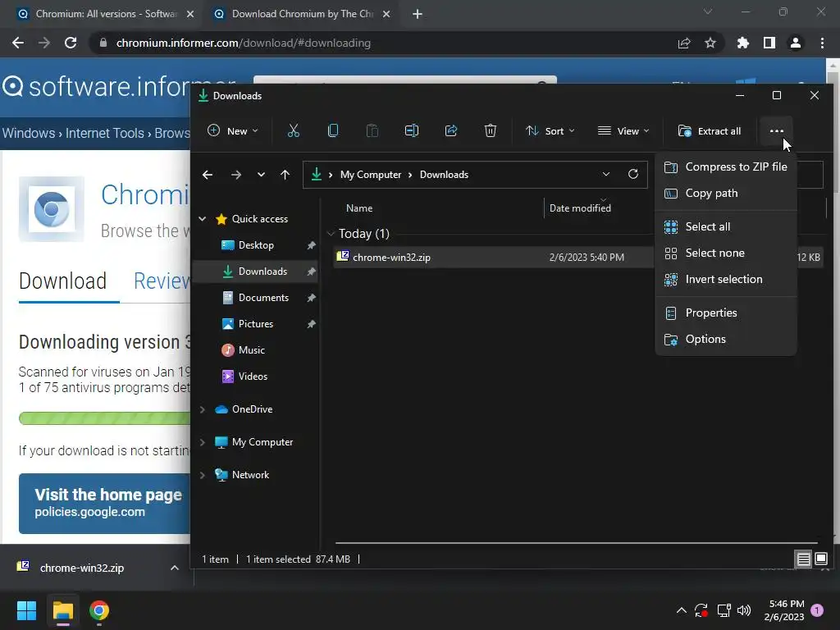The image size is (840, 630).
Task: Choose Select none from the menu
Action: pos(726,253)
